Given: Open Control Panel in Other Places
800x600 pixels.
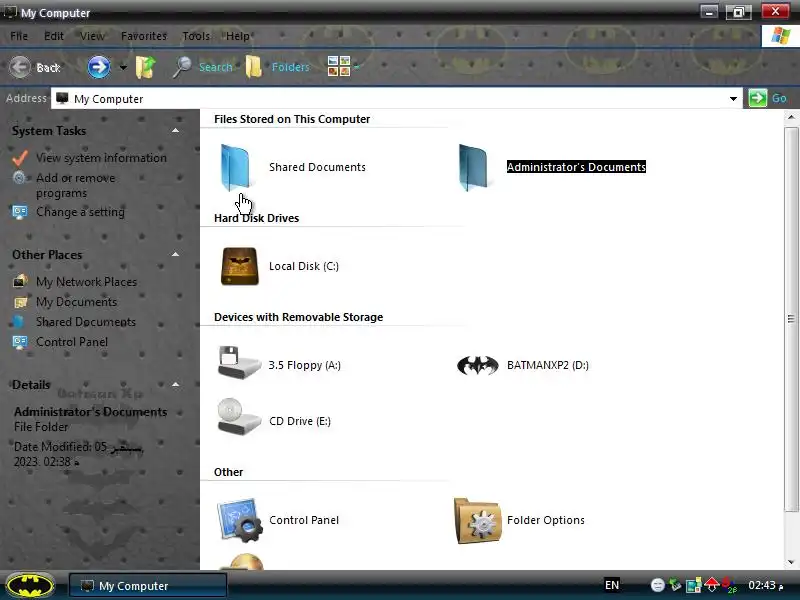Looking at the screenshot, I should tap(71, 342).
